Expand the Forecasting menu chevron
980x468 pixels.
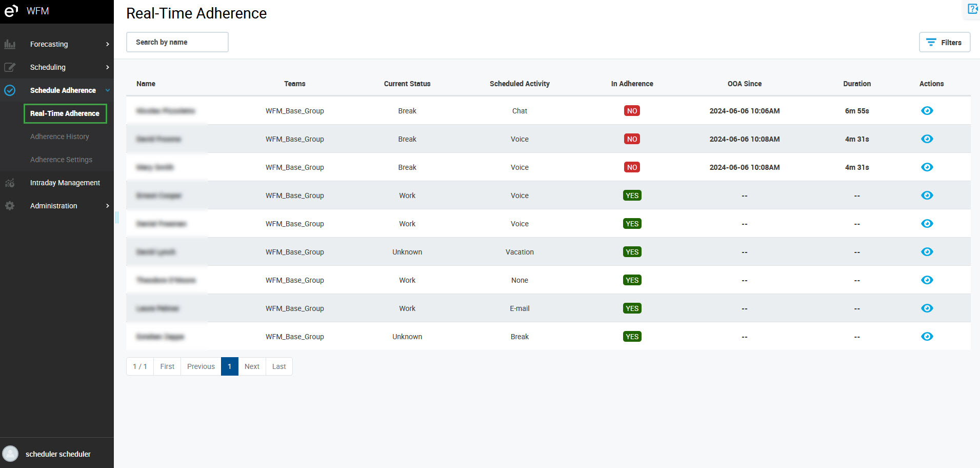point(107,44)
